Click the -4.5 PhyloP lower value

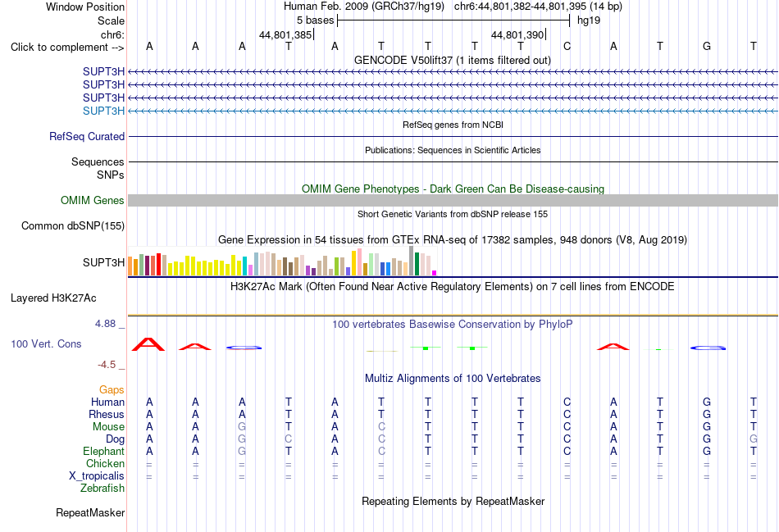pos(107,365)
